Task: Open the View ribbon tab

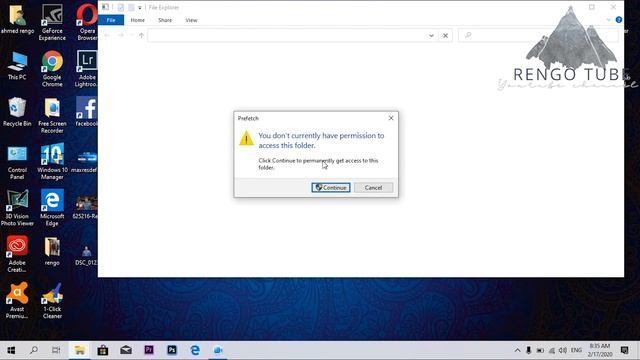Action: coord(191,20)
